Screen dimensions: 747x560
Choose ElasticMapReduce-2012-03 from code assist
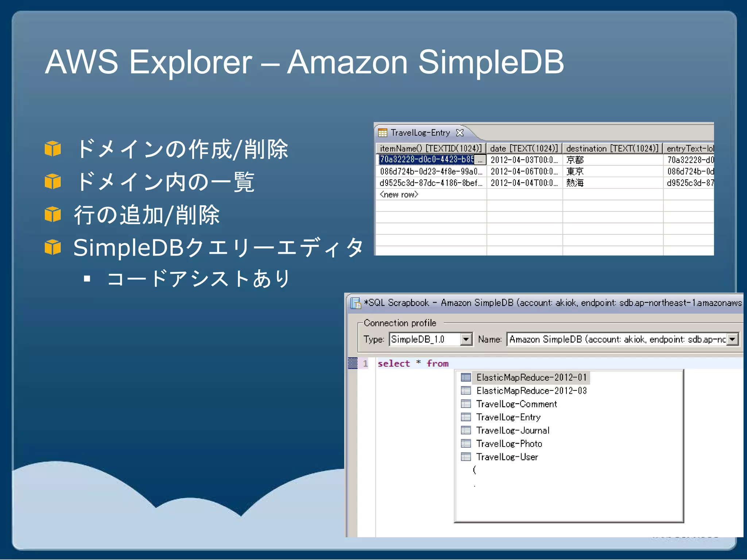(531, 391)
